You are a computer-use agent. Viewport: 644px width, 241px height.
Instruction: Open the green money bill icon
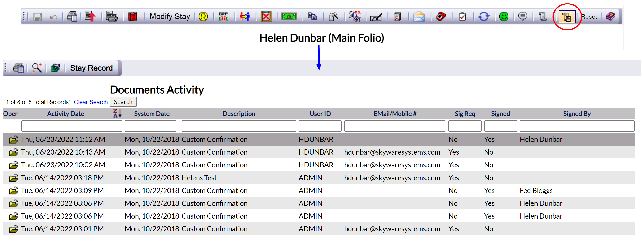(x=289, y=17)
